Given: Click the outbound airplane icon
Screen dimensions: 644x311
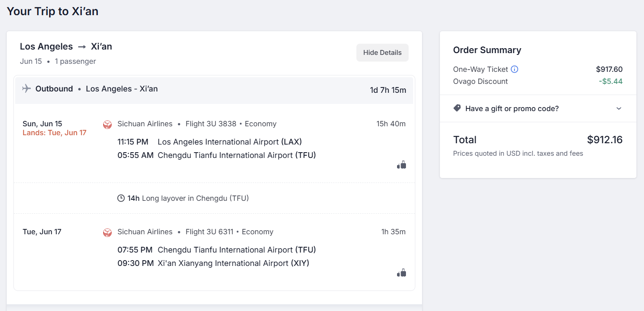Looking at the screenshot, I should tap(27, 88).
